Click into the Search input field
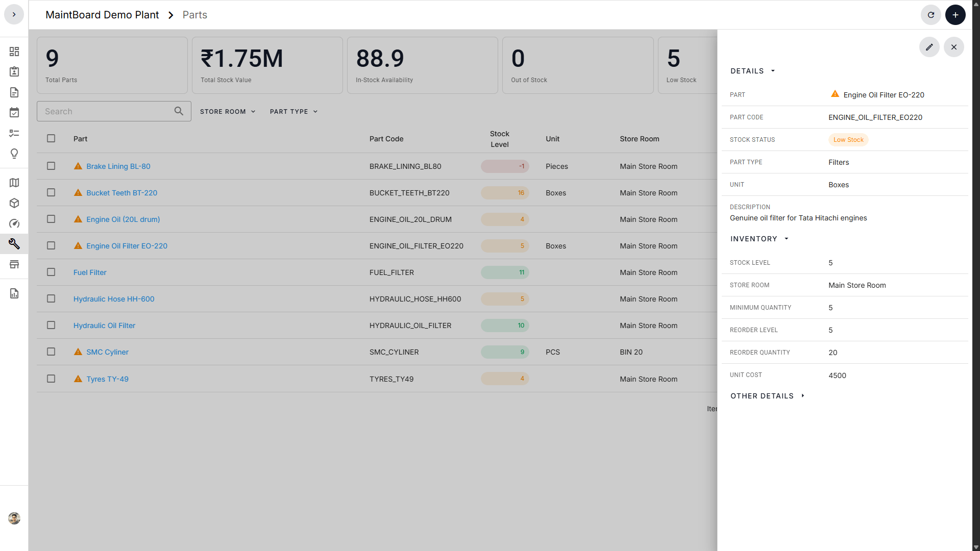 point(107,111)
